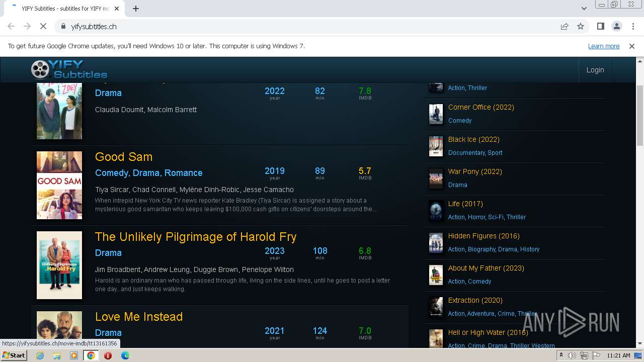Open Learn more link
644x362 pixels.
[x=604, y=46]
